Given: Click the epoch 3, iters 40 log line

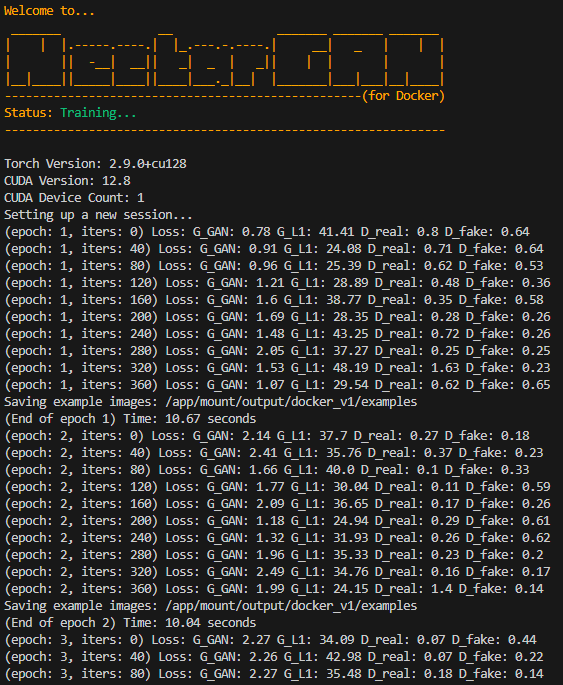Looking at the screenshot, I should [274, 657].
